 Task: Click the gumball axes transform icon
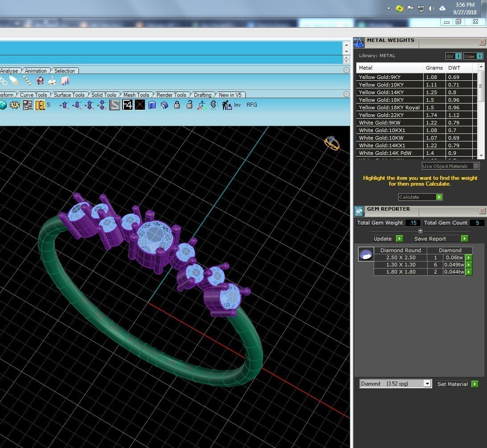coord(202,105)
